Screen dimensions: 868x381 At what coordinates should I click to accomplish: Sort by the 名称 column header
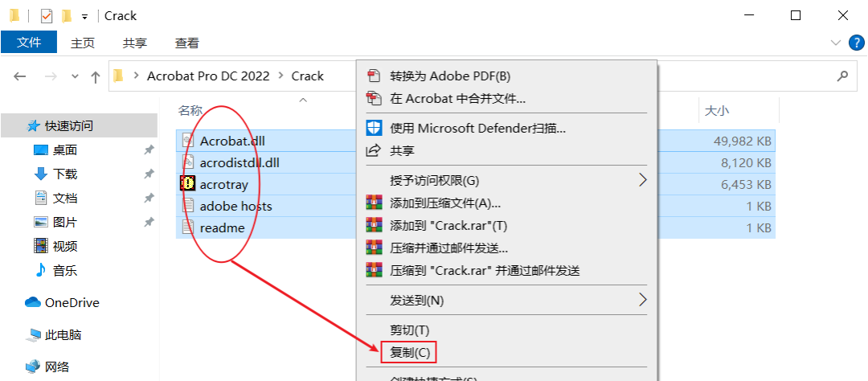point(190,111)
